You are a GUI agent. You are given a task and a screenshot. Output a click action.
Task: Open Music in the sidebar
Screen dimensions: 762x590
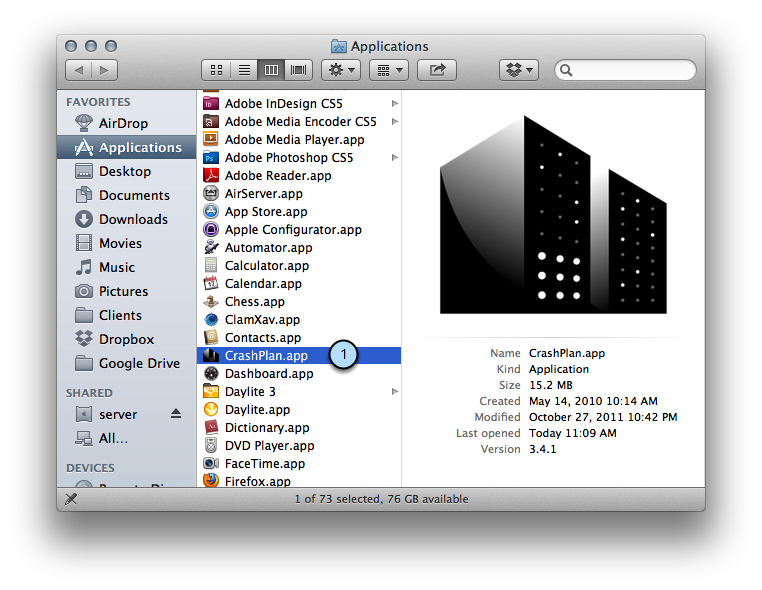(x=126, y=267)
